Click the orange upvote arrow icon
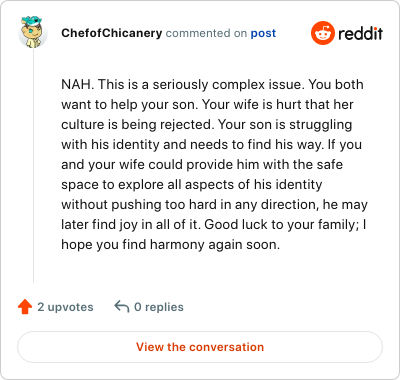The image size is (400, 380). [25, 307]
